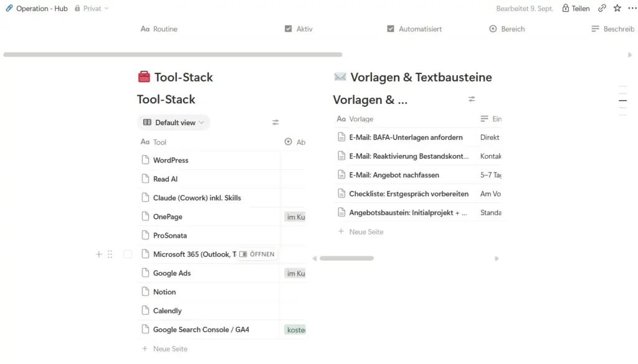The height and width of the screenshot is (364, 638).
Task: Open the Default view dropdown
Action: pos(173,123)
